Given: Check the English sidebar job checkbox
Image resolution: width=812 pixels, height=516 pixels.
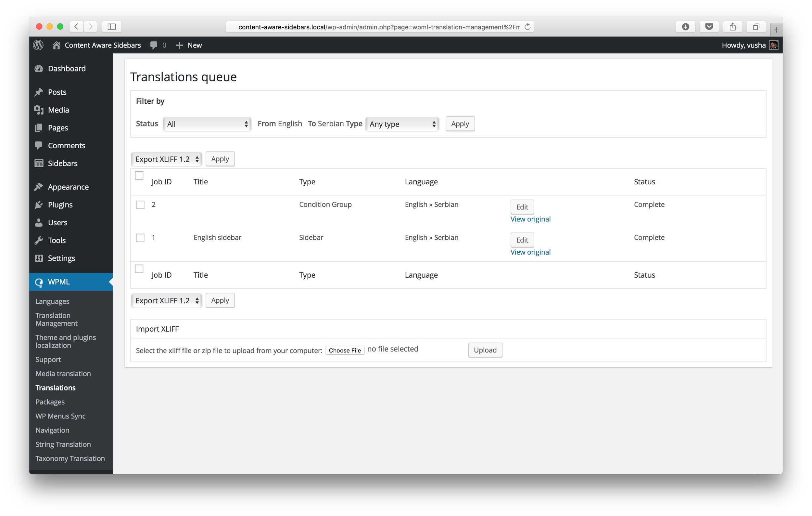Looking at the screenshot, I should click(140, 238).
